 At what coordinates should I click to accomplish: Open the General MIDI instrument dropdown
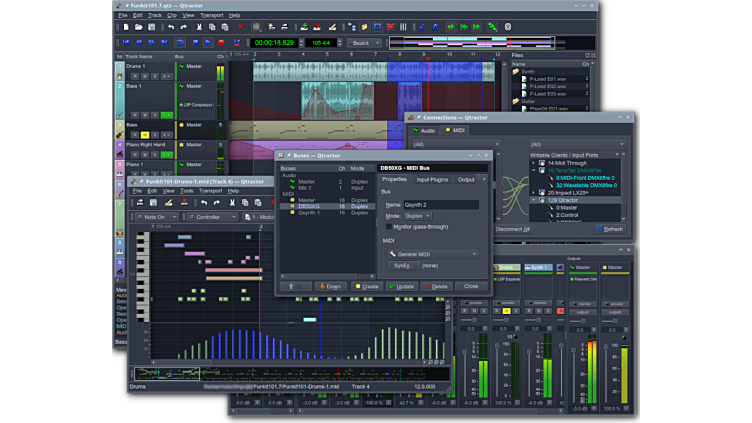432,254
